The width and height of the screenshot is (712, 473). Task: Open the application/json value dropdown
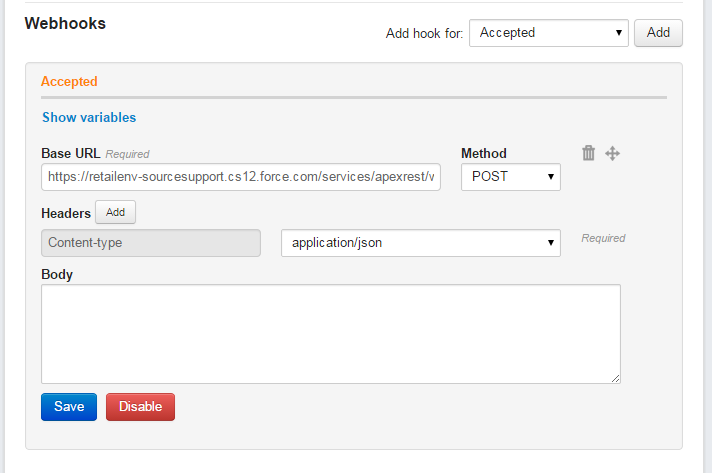(x=420, y=242)
